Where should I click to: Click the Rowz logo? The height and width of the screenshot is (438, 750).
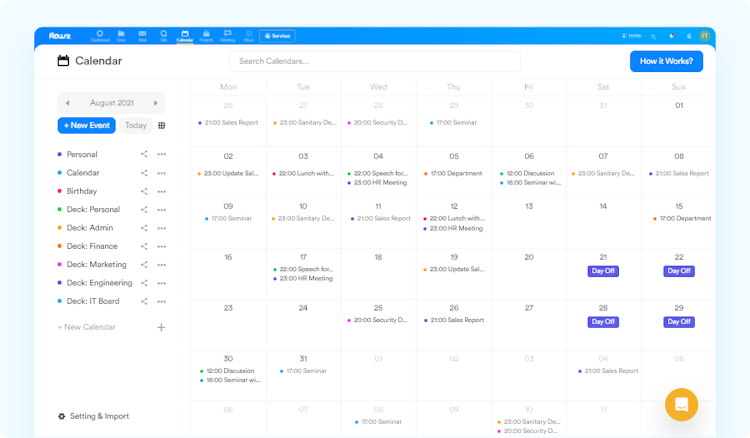60,36
